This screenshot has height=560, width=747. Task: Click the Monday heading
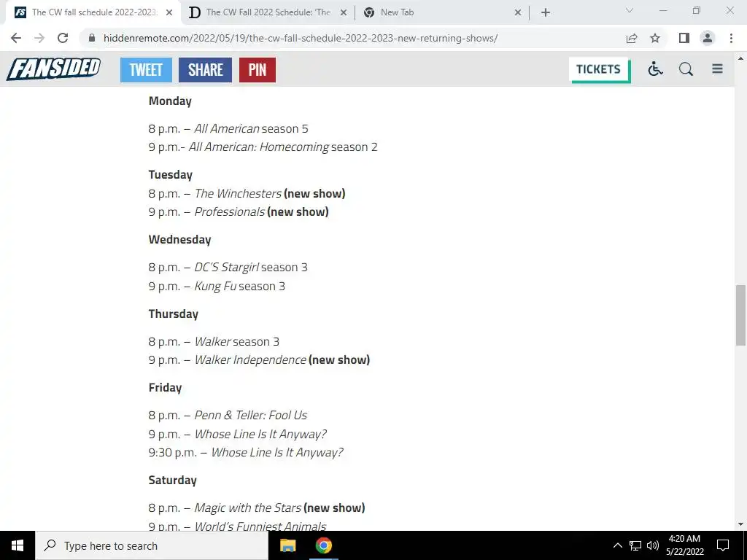(x=170, y=101)
